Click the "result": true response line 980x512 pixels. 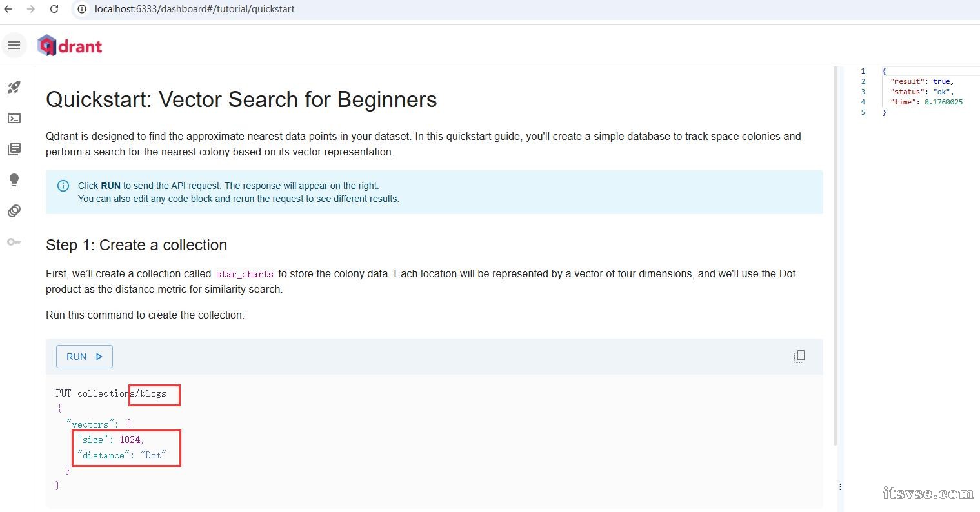coord(922,81)
